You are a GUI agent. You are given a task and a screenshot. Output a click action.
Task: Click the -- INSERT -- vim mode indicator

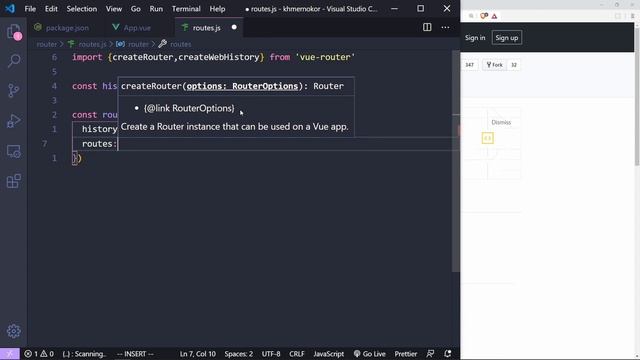(x=135, y=354)
